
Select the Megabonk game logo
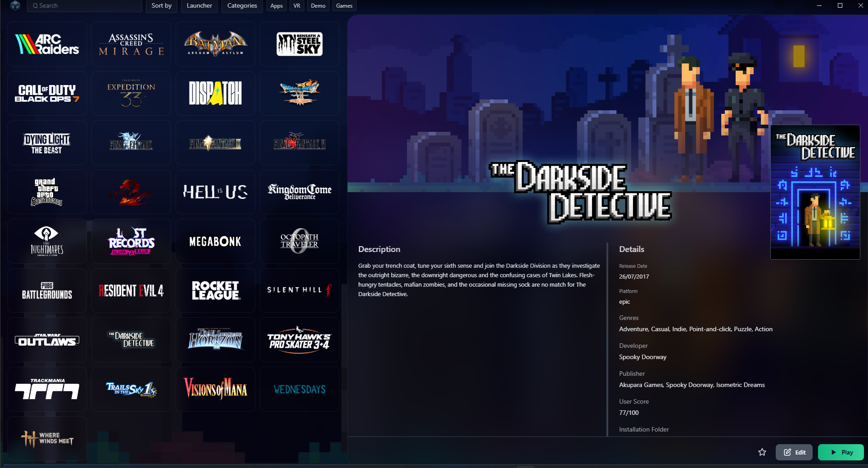click(215, 241)
